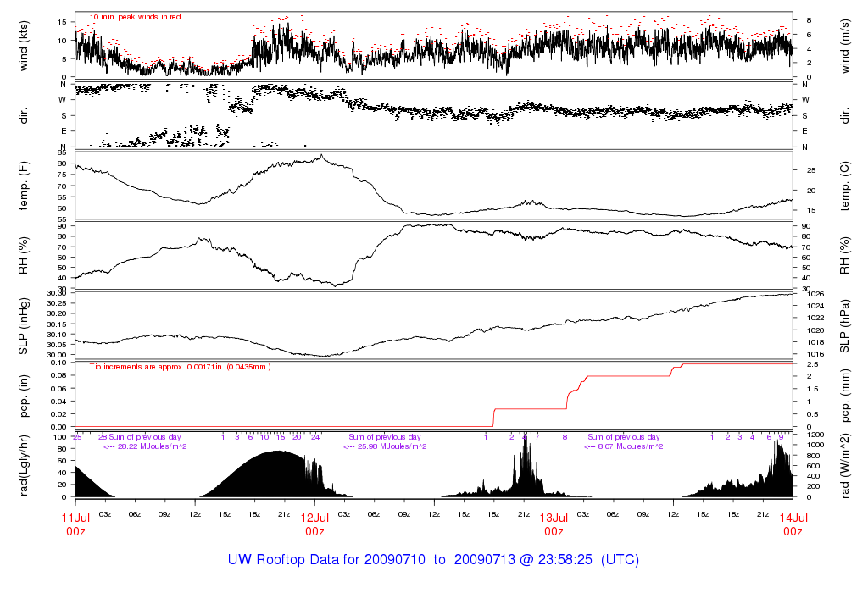Select the "temp. (C)" axis label
868x593 pixels.
coord(845,186)
